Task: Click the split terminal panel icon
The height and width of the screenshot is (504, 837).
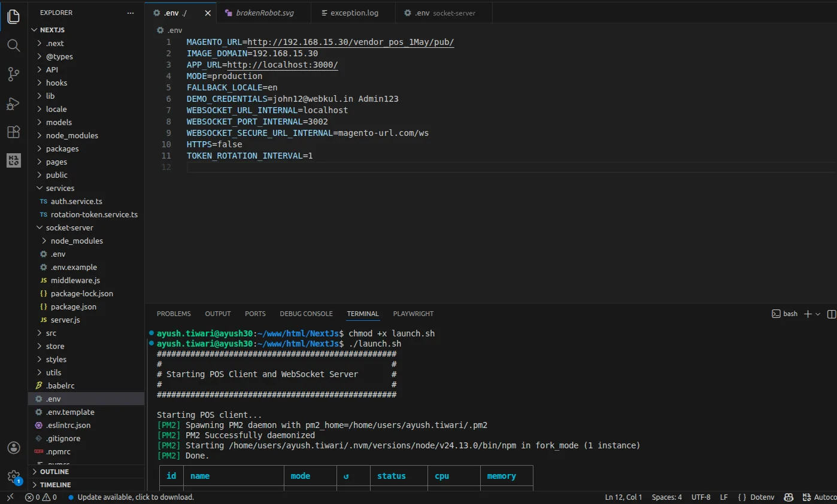Action: click(x=831, y=314)
